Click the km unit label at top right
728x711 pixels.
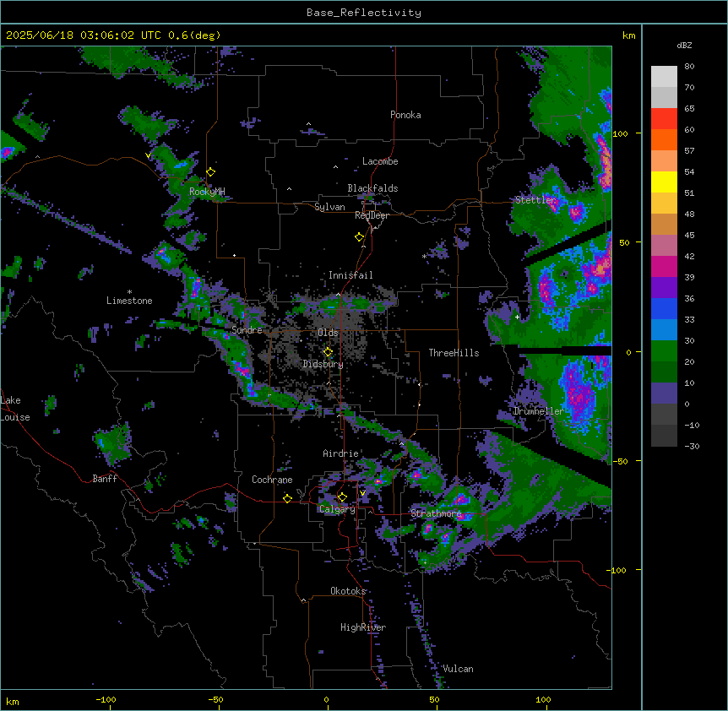(x=628, y=35)
